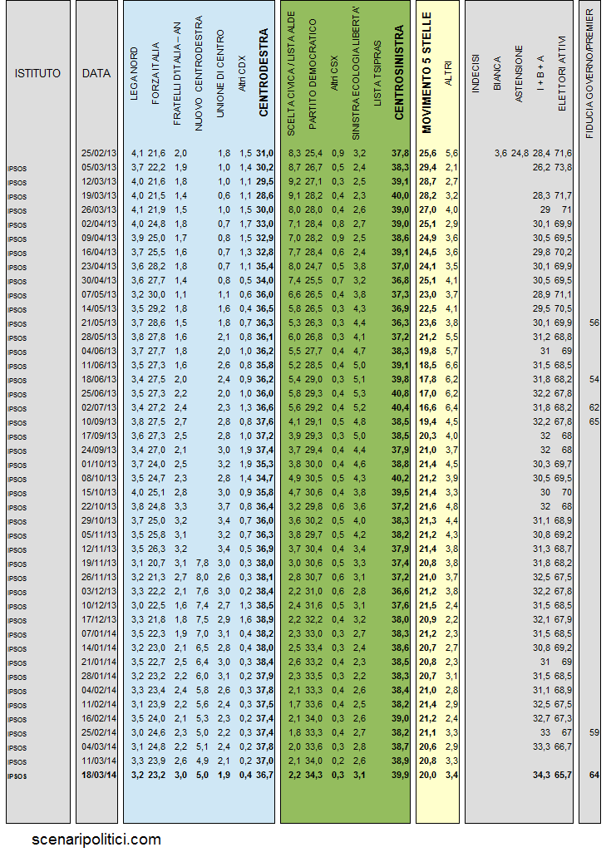Select the date cell 17/12/13
The height and width of the screenshot is (857, 616).
[x=99, y=620]
